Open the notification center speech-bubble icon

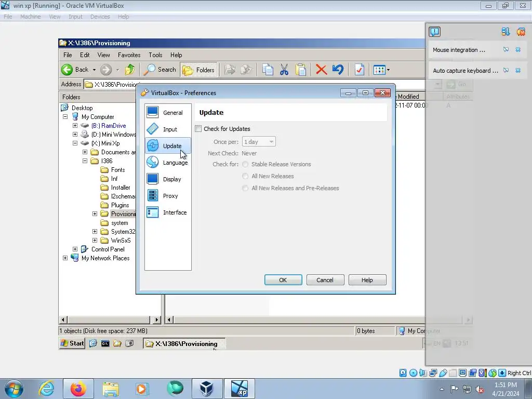(x=435, y=32)
